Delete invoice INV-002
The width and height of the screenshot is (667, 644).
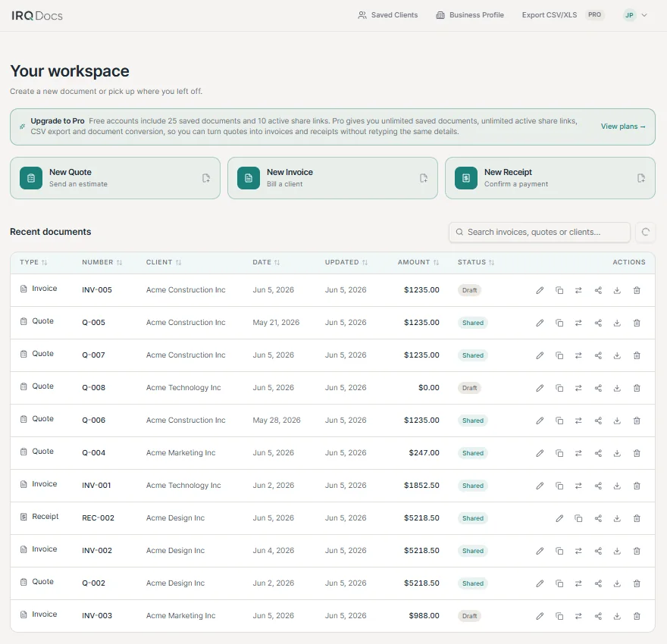tap(637, 551)
